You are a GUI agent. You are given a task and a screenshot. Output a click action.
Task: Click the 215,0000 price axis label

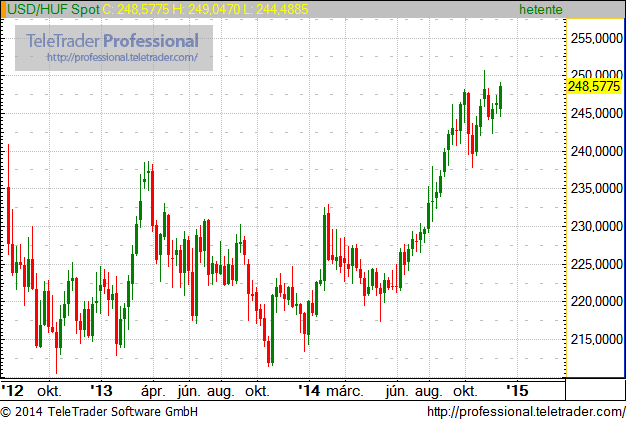(596, 339)
